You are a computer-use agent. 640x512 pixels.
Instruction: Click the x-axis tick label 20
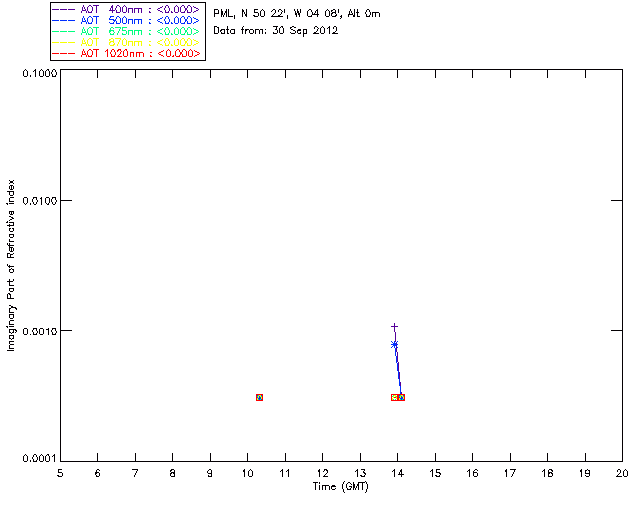pyautogui.click(x=622, y=473)
